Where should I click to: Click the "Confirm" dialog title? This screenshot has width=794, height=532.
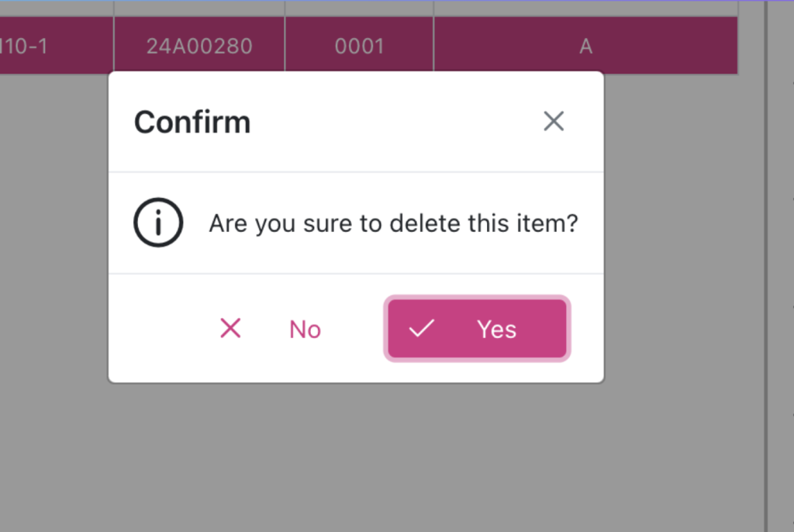coord(192,123)
